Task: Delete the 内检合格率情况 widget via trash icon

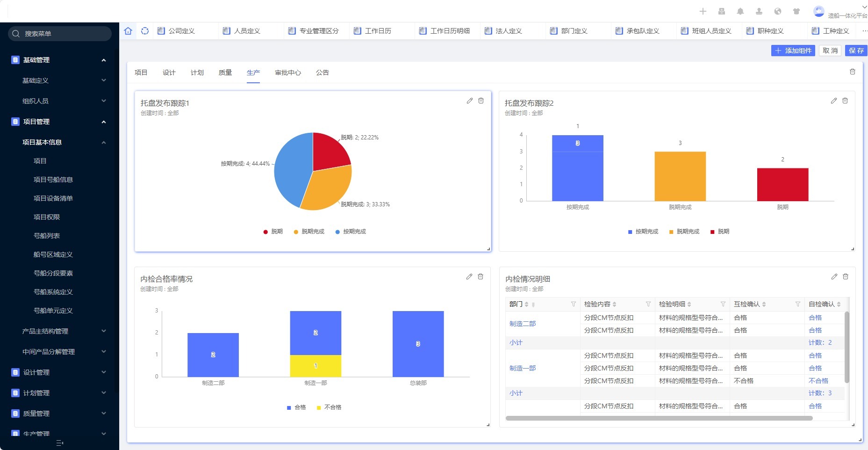Action: (x=481, y=276)
